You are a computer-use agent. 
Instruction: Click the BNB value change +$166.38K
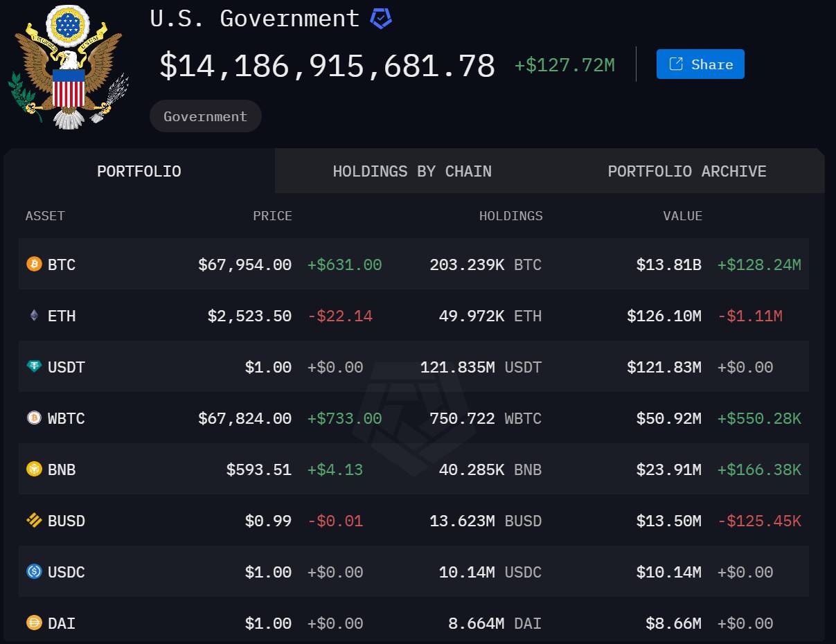click(759, 469)
